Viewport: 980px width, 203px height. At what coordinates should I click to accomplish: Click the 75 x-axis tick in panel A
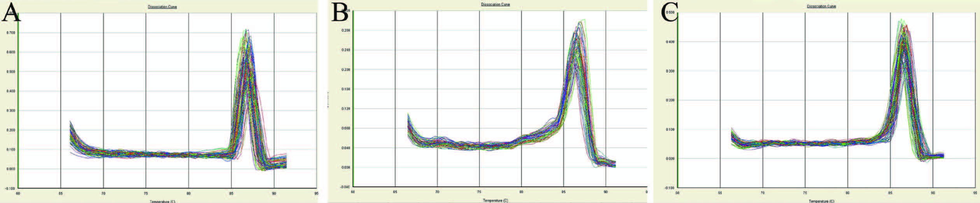point(146,193)
